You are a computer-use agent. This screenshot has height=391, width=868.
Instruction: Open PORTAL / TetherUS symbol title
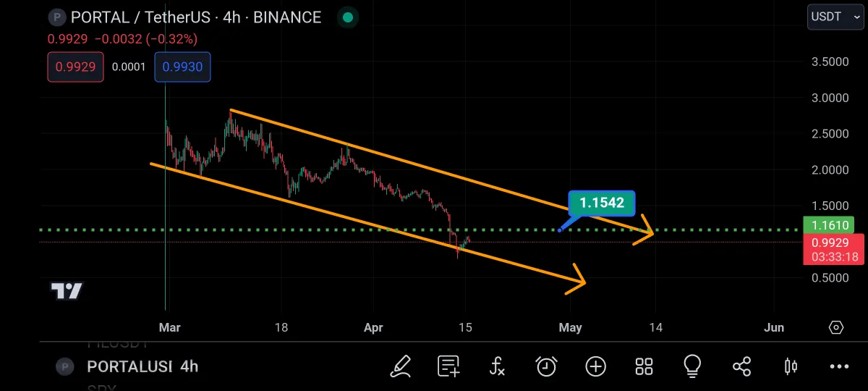coord(195,17)
